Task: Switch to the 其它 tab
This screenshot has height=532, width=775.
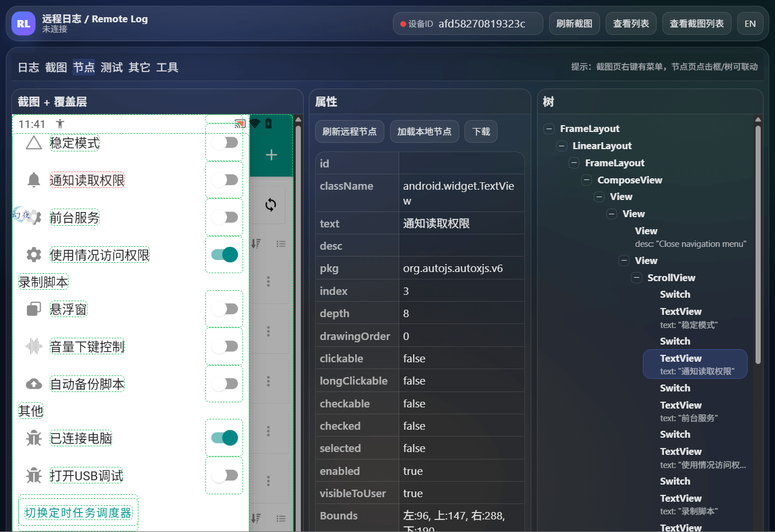Action: point(140,67)
